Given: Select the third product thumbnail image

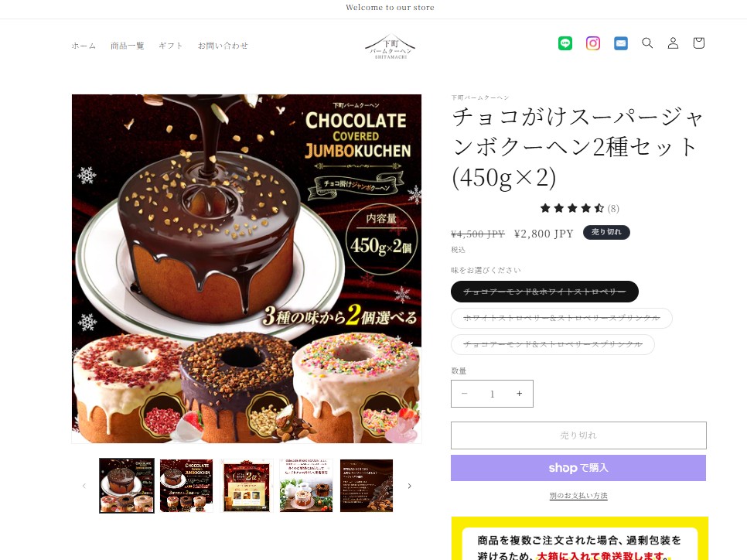Looking at the screenshot, I should coord(247,486).
